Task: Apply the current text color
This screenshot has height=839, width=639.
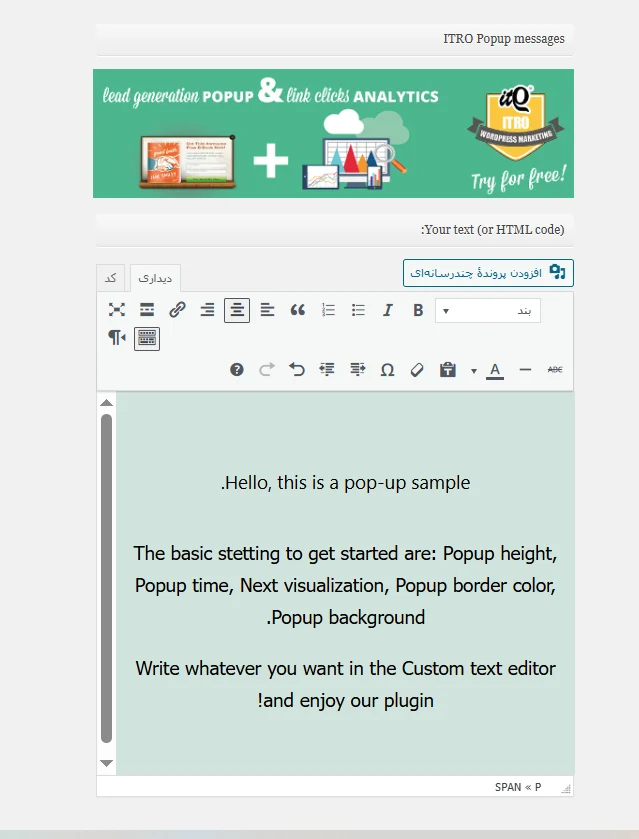Action: (495, 370)
